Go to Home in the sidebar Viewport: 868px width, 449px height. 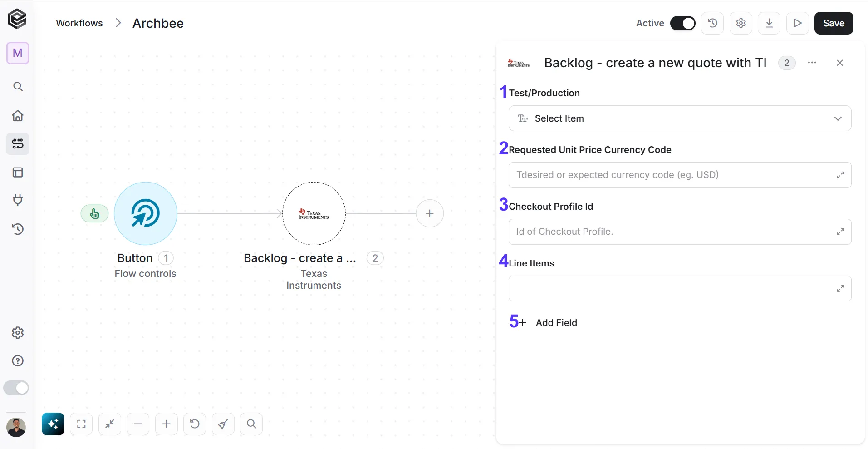click(18, 115)
